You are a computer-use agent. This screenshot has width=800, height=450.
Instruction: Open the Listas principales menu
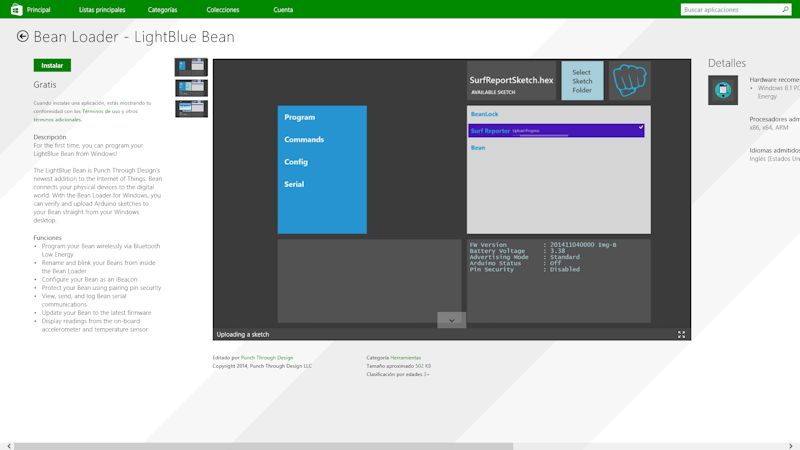(x=102, y=10)
